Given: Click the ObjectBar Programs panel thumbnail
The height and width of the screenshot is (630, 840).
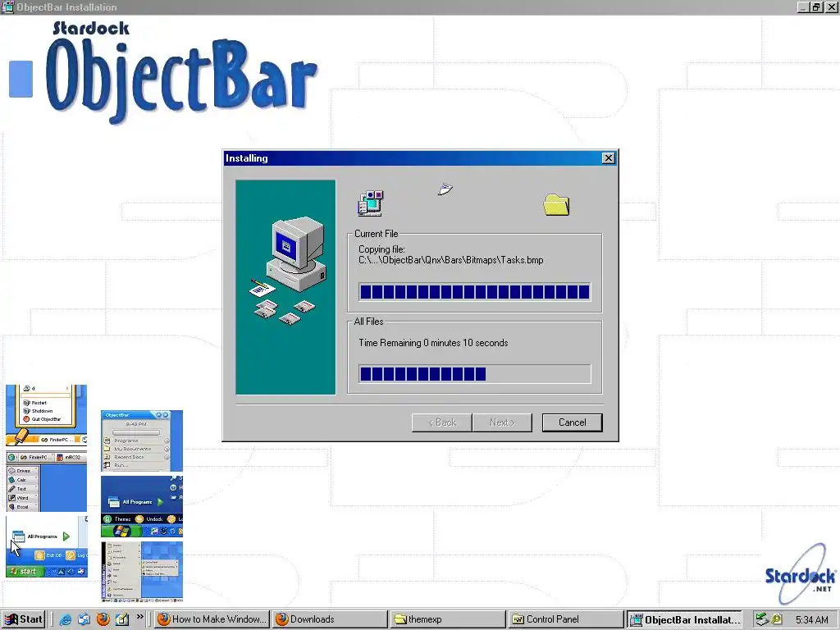Looking at the screenshot, I should point(142,441).
